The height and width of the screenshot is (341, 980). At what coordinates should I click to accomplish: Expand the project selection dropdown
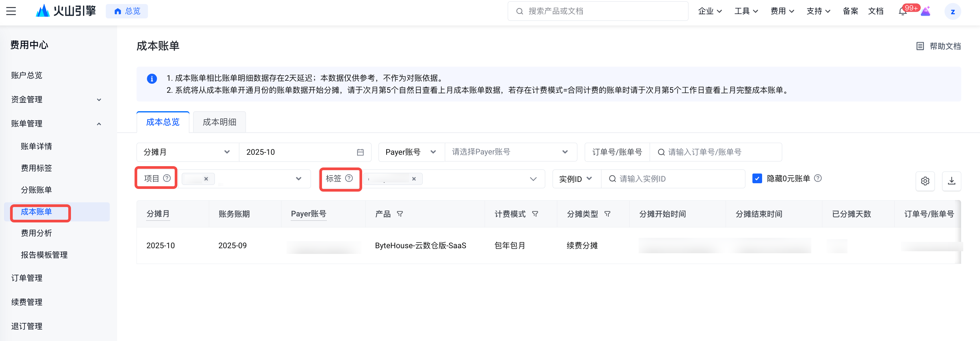pos(299,179)
